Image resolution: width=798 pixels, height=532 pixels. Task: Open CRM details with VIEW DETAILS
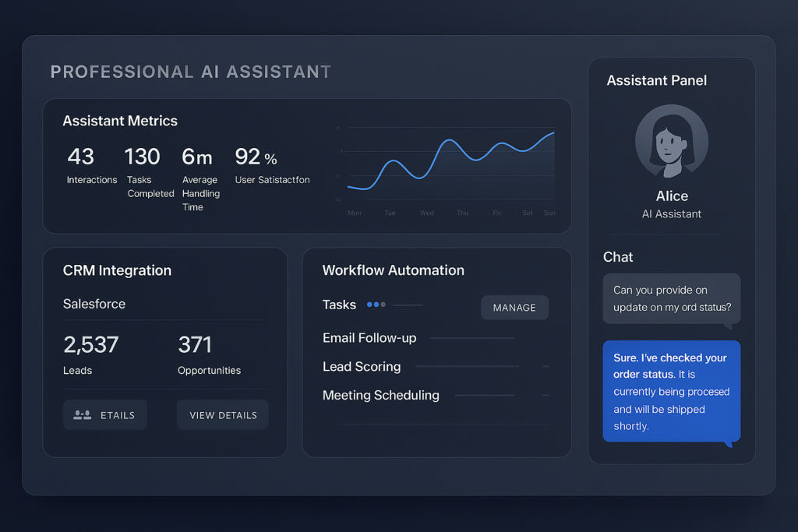point(223,415)
